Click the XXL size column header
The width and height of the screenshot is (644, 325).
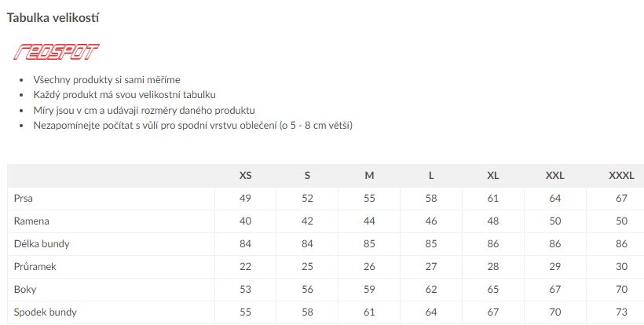[555, 176]
